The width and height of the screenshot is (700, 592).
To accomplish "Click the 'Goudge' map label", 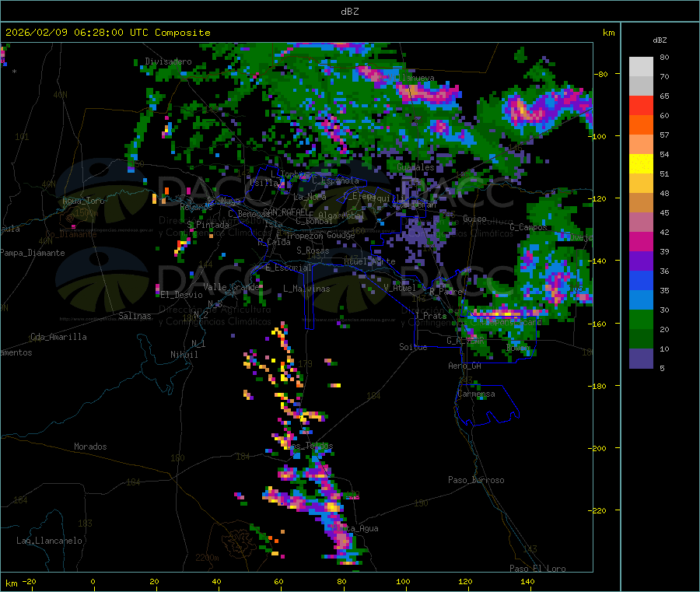I will coord(341,235).
